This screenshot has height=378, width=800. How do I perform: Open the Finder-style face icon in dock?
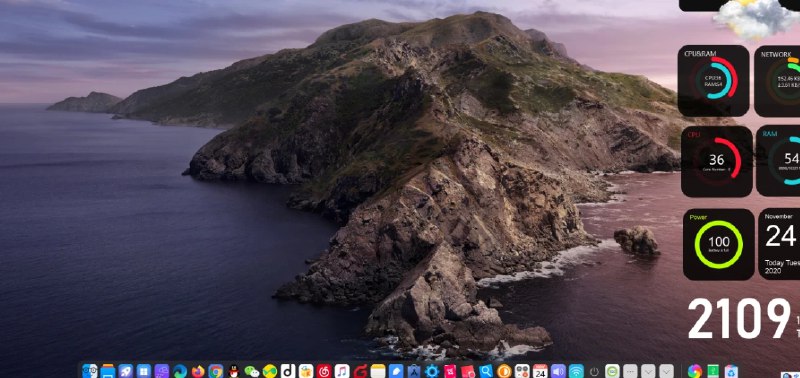tap(90, 371)
